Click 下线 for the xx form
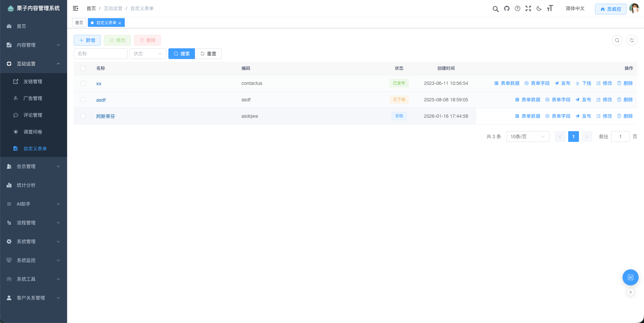This screenshot has height=323, width=644. pos(583,83)
